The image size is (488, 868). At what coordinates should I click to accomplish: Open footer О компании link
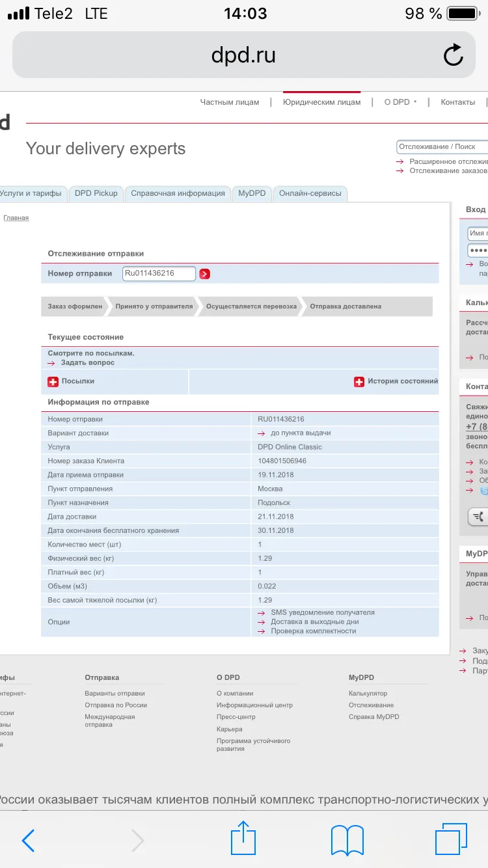235,694
